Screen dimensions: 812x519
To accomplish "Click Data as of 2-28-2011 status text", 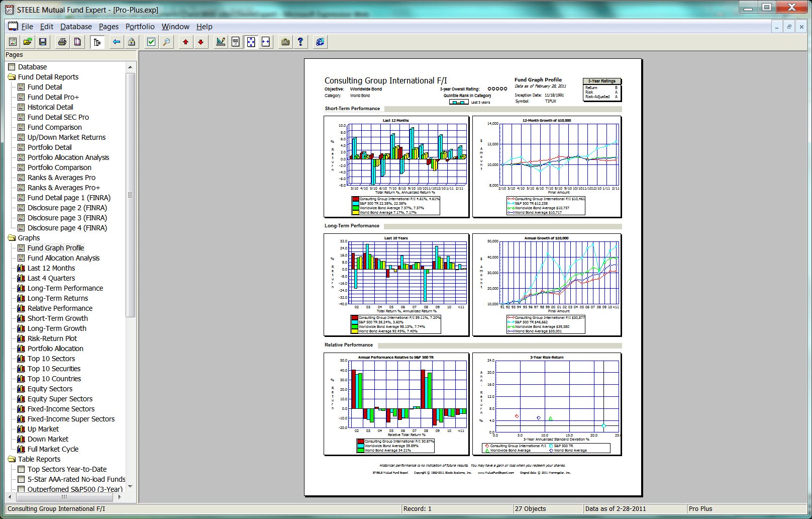I will pyautogui.click(x=616, y=509).
